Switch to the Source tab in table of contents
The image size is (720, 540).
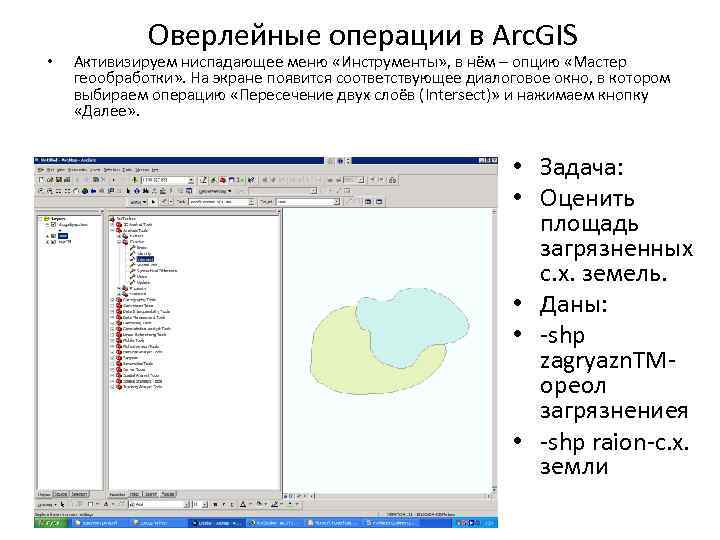[x=62, y=495]
